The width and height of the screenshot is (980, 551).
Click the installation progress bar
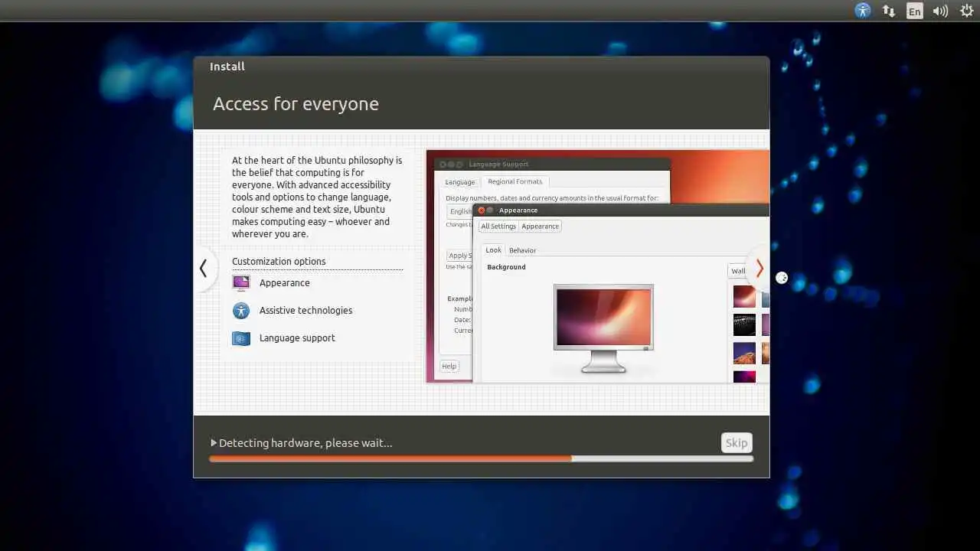tap(481, 458)
